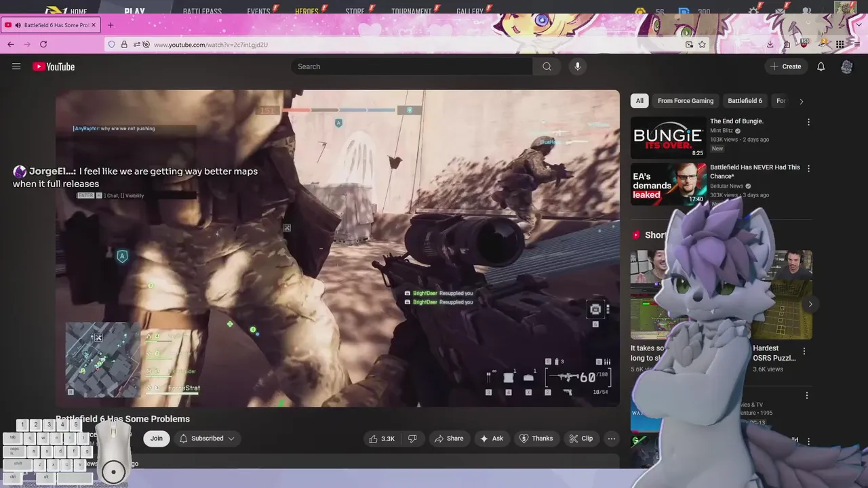This screenshot has width=868, height=488.
Task: Open the Subscribed notification dropdown
Action: [x=207, y=439]
